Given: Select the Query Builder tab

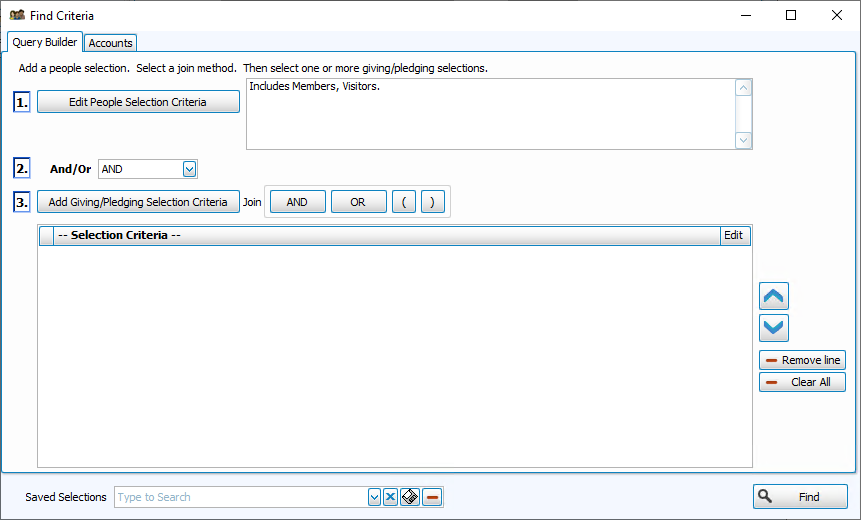Looking at the screenshot, I should point(44,42).
